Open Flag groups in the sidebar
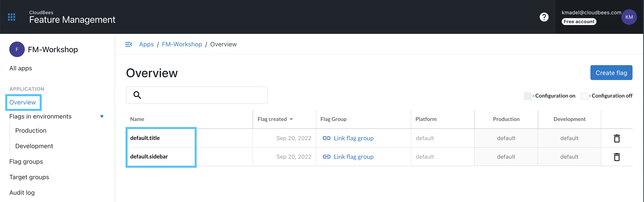644x202 pixels. click(x=26, y=161)
